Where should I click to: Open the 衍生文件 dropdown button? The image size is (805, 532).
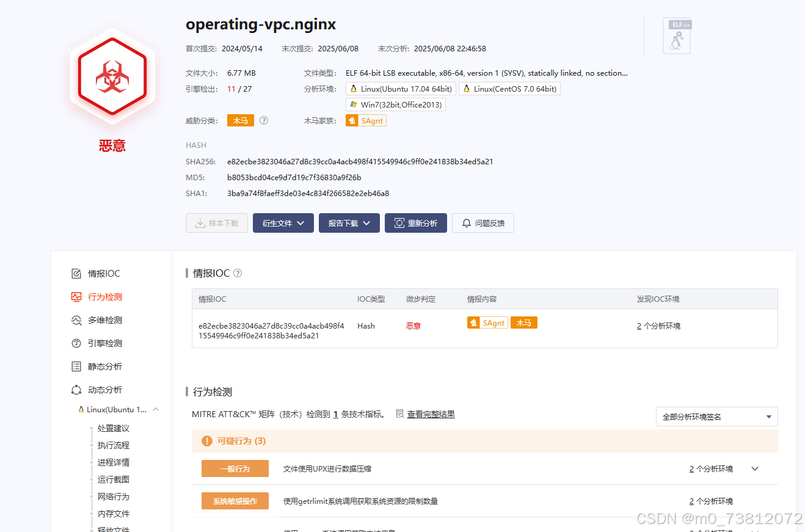(283, 223)
